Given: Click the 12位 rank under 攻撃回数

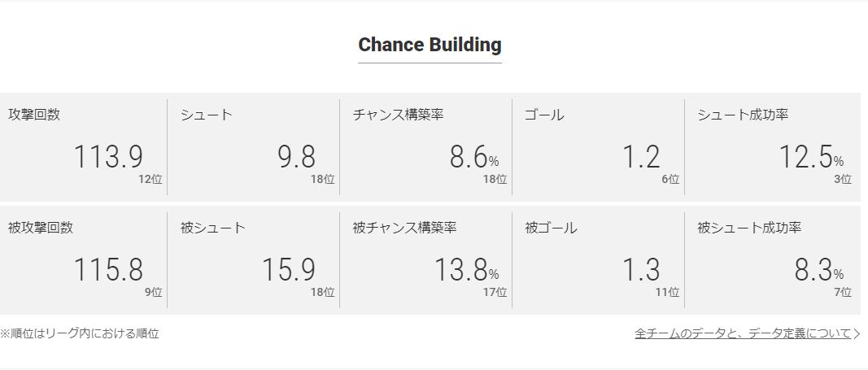Looking at the screenshot, I should pos(150,179).
